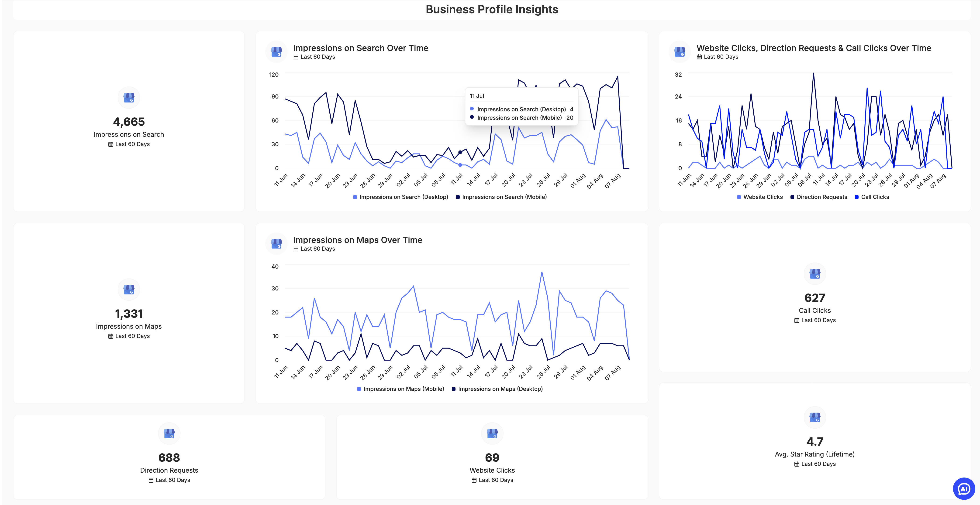Click the Google Business icon above 4,665
Viewport: 980px width, 505px height.
coord(129,98)
